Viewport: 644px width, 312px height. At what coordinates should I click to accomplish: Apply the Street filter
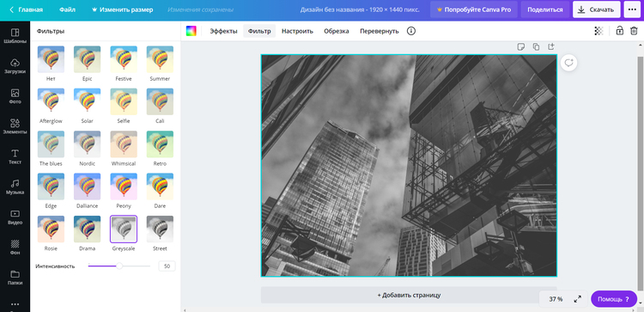click(x=160, y=229)
